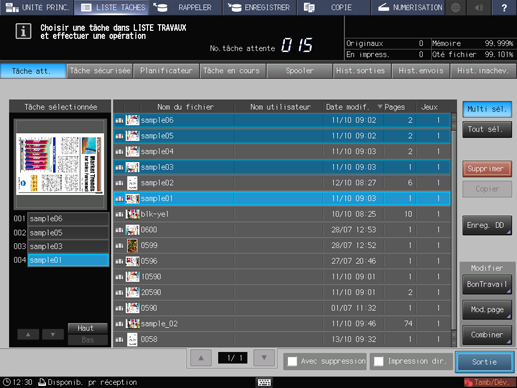Click the Tout sél. button

tap(487, 129)
